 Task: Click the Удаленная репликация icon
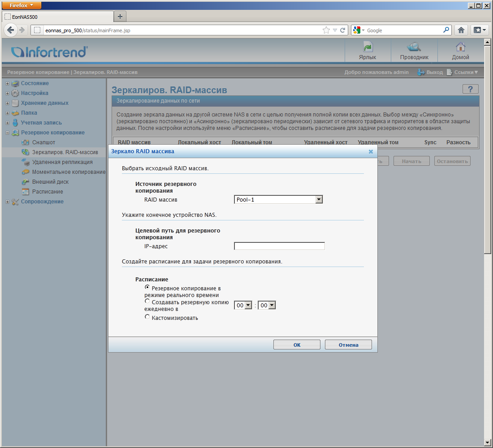coord(25,162)
